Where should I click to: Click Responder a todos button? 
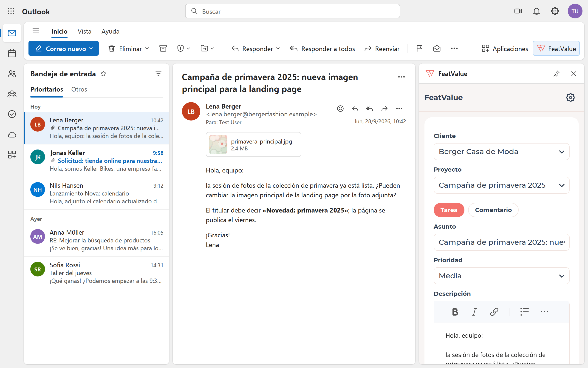322,49
